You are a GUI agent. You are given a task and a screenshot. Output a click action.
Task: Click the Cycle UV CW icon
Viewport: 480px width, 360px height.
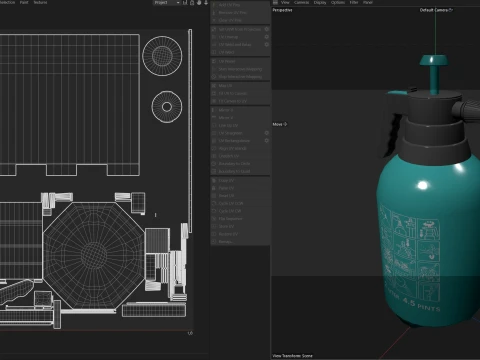click(214, 211)
